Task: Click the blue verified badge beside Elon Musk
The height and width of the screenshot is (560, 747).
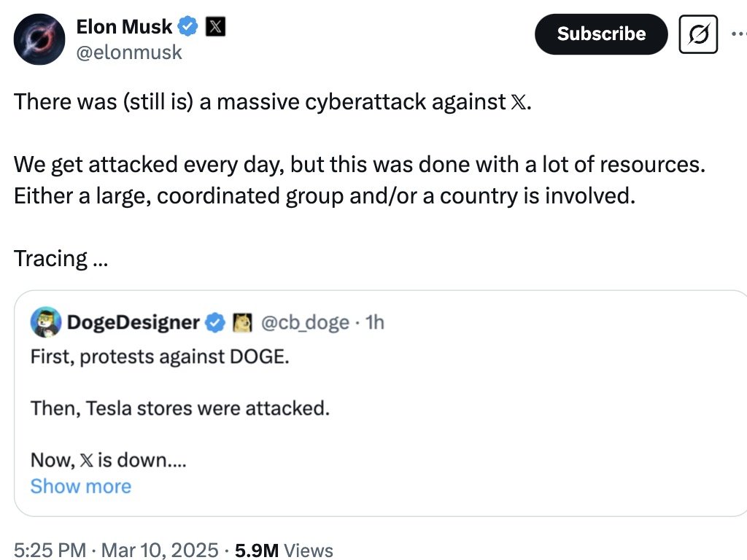Action: 189,27
